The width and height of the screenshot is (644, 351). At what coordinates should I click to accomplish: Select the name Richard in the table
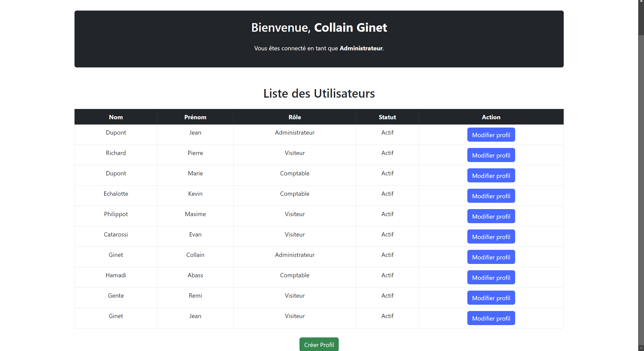116,153
